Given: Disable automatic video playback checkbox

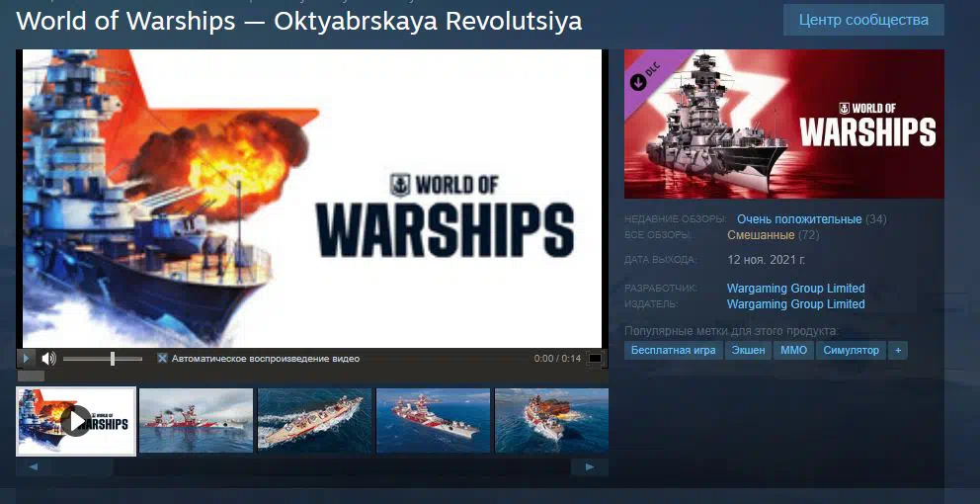Looking at the screenshot, I should coord(162,359).
